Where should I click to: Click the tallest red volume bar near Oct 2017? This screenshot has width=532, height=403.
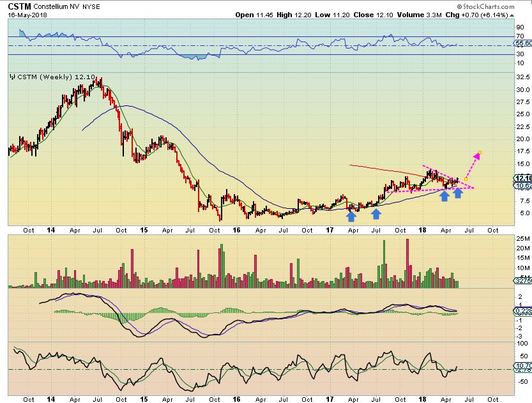point(407,264)
